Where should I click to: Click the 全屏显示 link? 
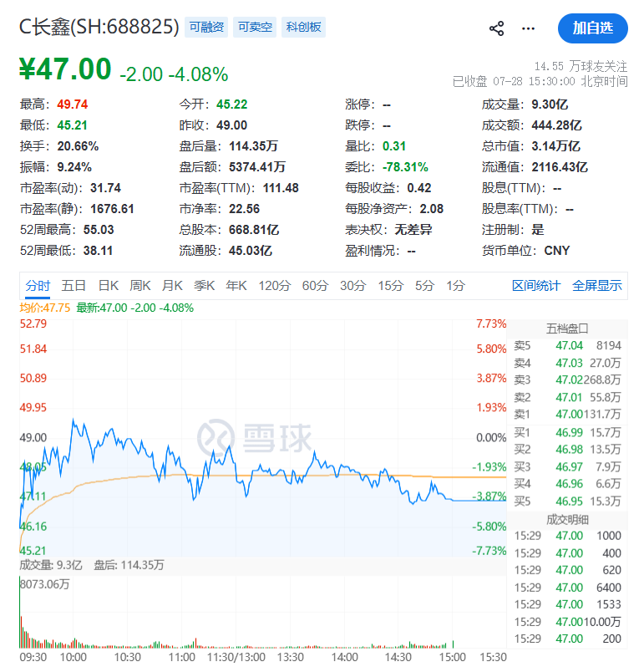click(597, 285)
